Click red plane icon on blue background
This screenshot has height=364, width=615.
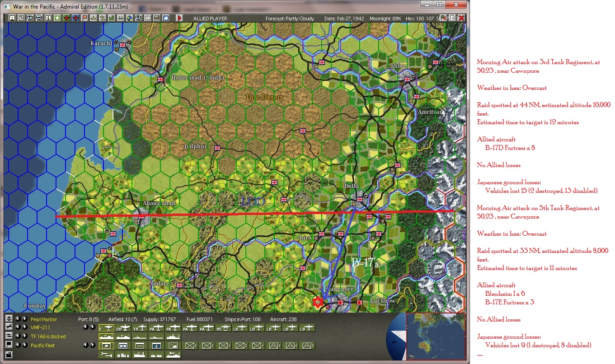point(75,18)
